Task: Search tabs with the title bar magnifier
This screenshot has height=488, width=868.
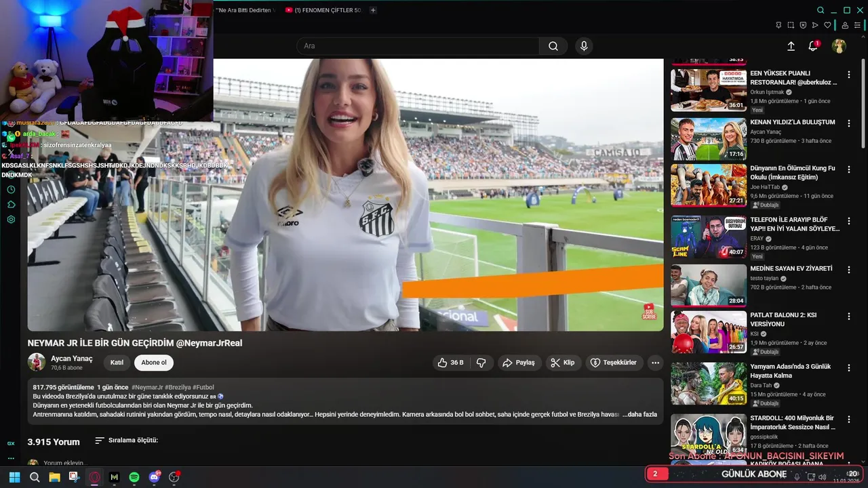Action: (x=821, y=10)
